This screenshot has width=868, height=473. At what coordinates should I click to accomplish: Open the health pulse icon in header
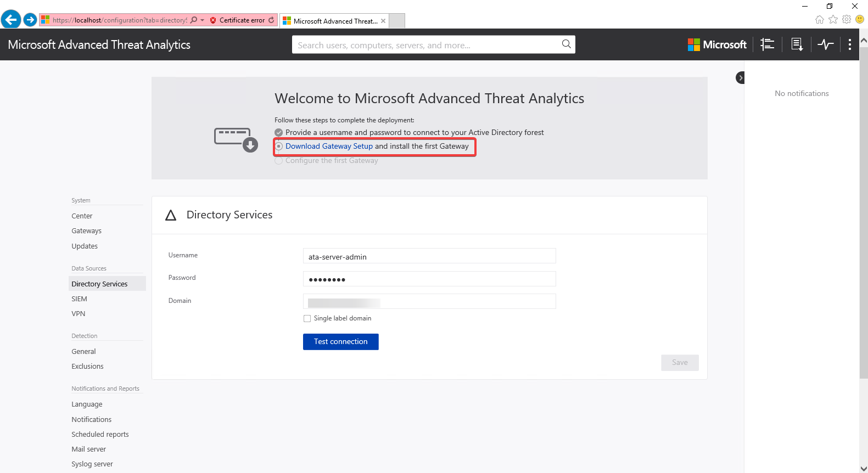pyautogui.click(x=825, y=44)
